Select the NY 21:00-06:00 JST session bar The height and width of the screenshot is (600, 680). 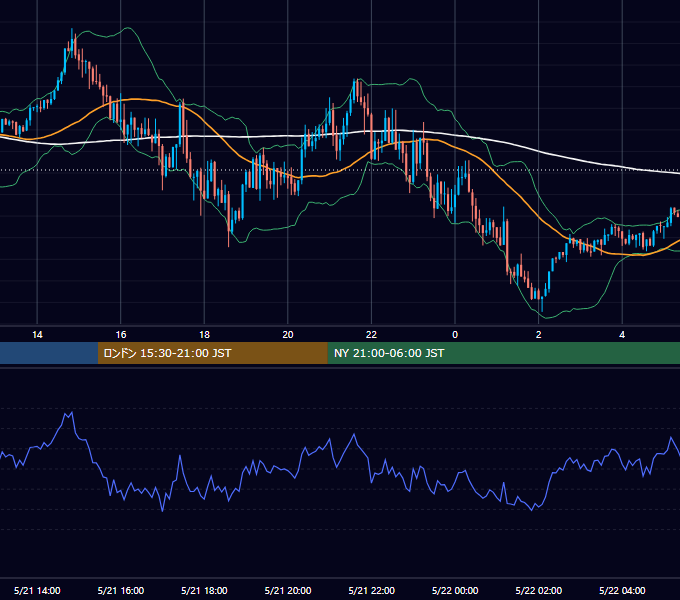503,353
